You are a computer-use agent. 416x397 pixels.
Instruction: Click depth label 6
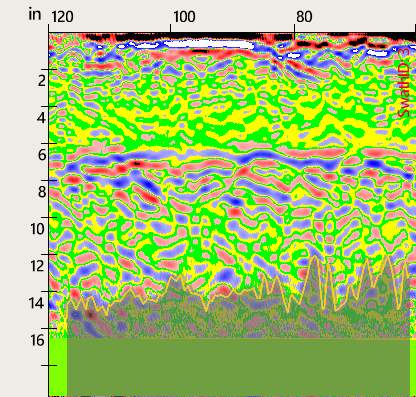[x=42, y=155]
